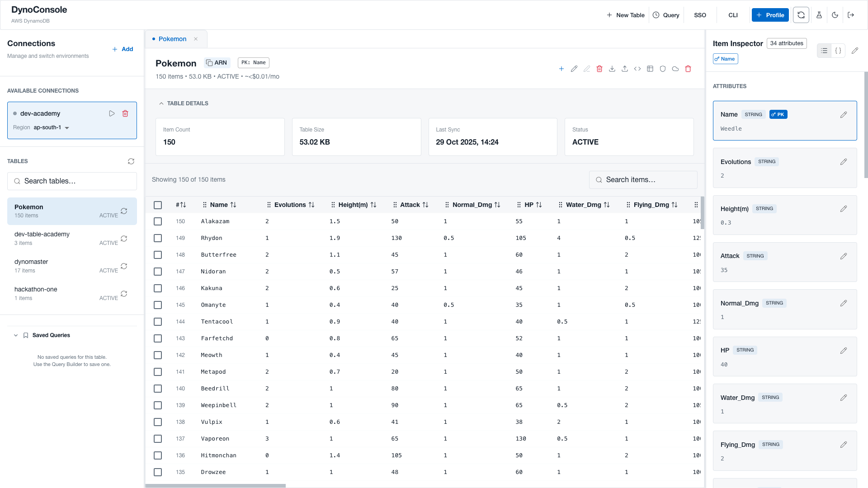This screenshot has height=488, width=868.
Task: Click the New Table button
Action: coord(626,15)
